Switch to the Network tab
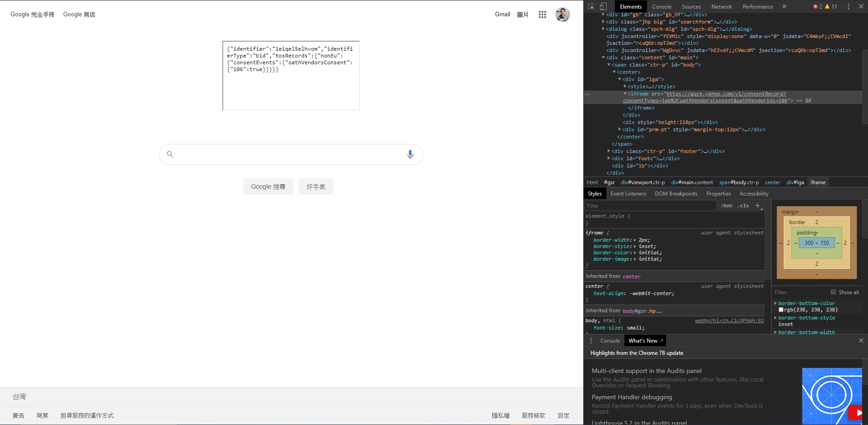This screenshot has width=868, height=425. coord(721,7)
